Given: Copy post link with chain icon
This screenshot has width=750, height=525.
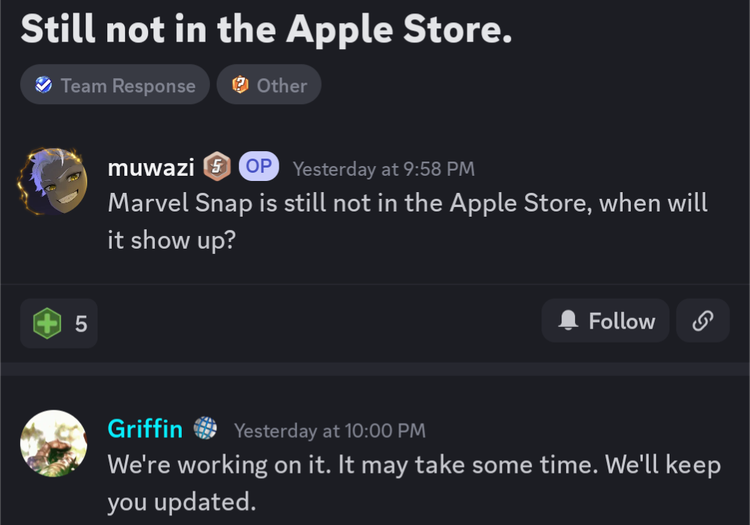Looking at the screenshot, I should (x=703, y=320).
